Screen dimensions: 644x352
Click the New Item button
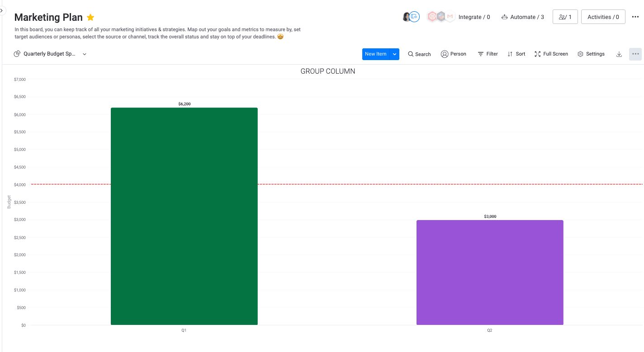coord(376,54)
